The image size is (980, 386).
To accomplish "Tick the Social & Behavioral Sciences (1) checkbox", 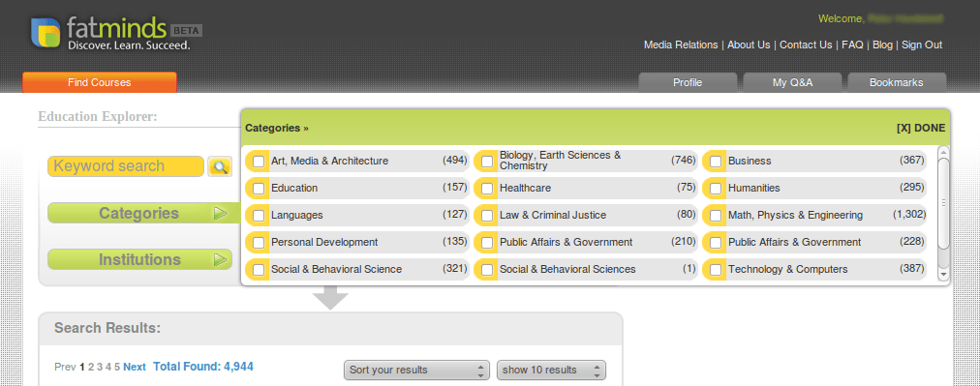I will (487, 270).
